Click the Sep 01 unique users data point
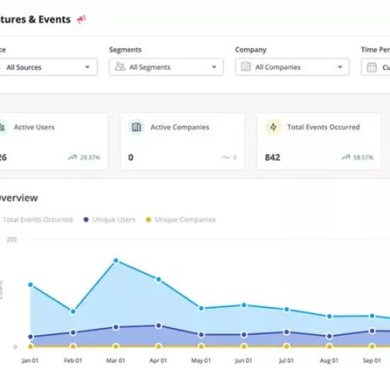The image size is (390, 370). pos(372,331)
